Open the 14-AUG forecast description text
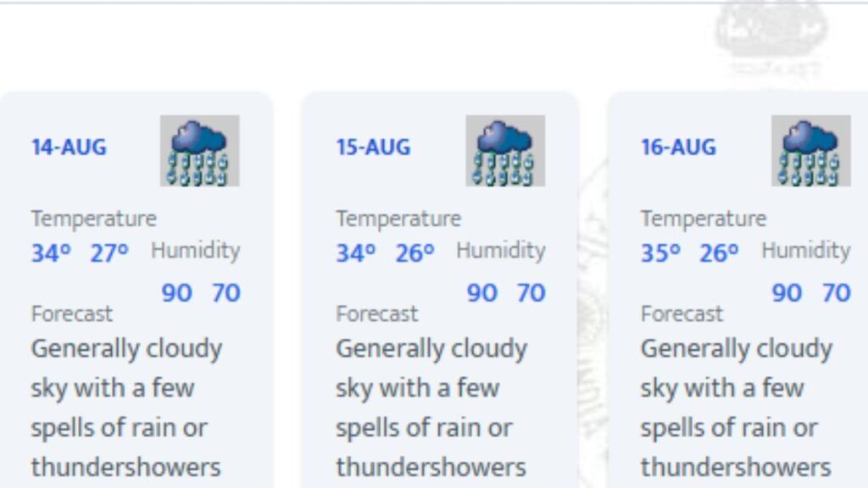Viewport: 868px width, 488px height. click(126, 408)
